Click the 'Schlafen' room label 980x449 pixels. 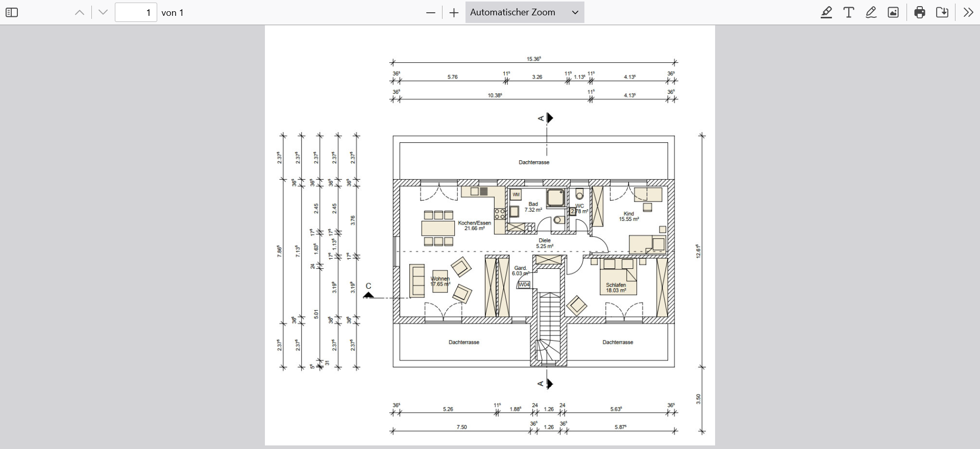pyautogui.click(x=616, y=285)
